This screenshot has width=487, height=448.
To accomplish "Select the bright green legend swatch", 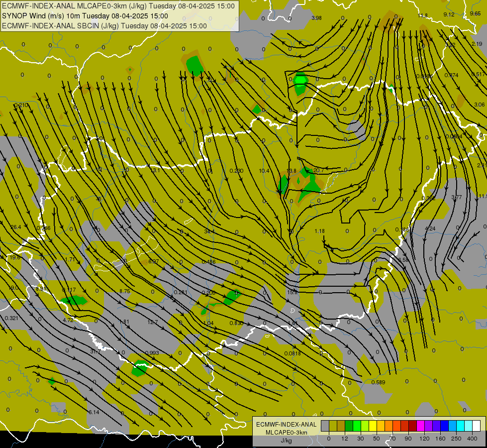I will [x=357, y=426].
